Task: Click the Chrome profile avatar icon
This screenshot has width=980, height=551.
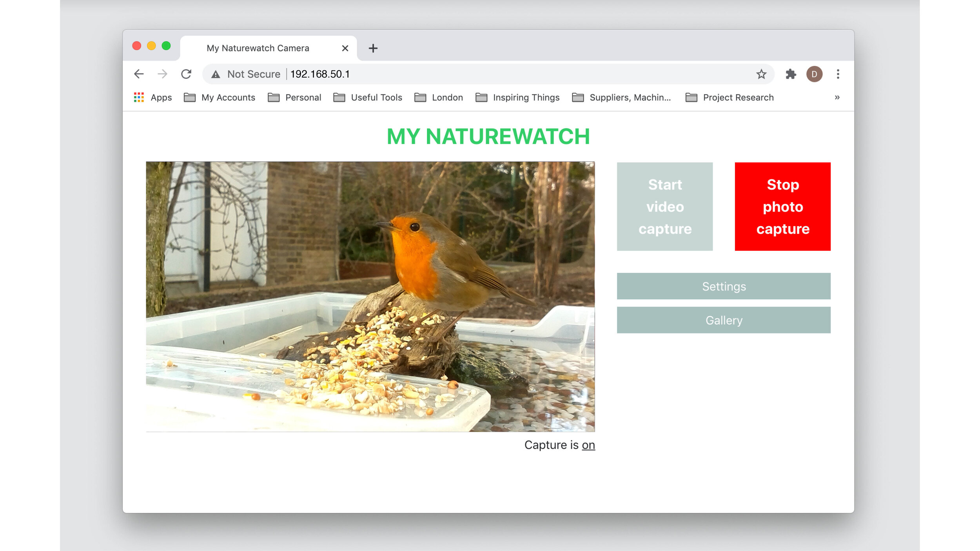Action: coord(815,73)
